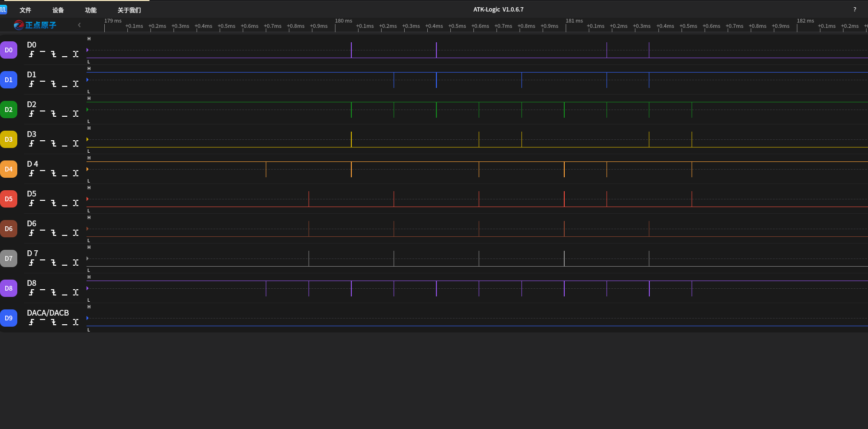This screenshot has width=868, height=429.
Task: Set both-edge trigger on D8
Action: [75, 293]
